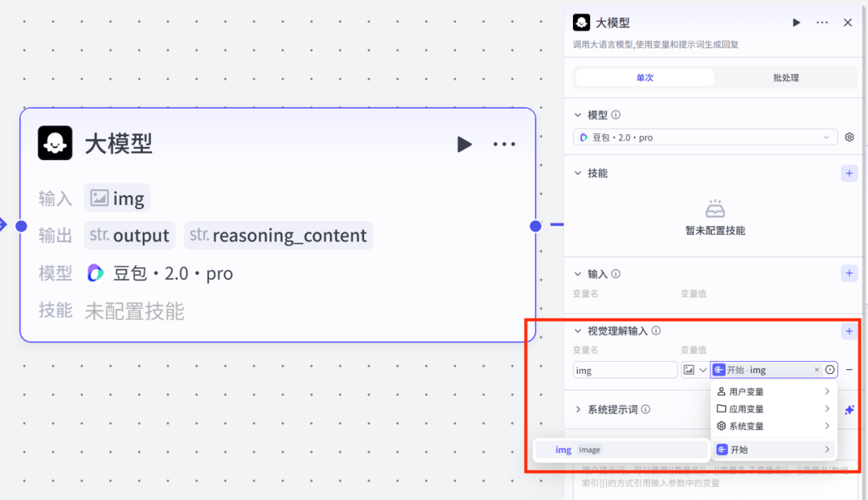The width and height of the screenshot is (868, 500).
Task: Click the output string tag on node card
Action: [129, 236]
